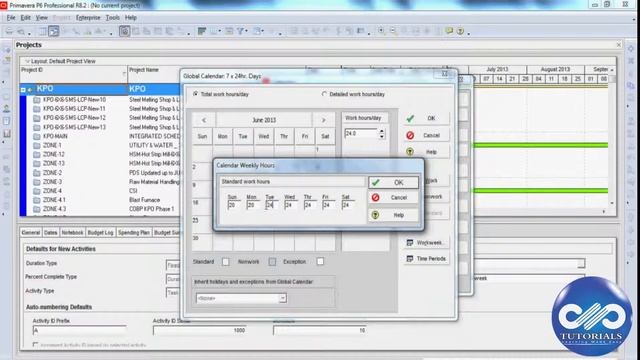Click the folder icon of ZONE-4.3 row
The height and width of the screenshot is (360, 640).
(37, 209)
